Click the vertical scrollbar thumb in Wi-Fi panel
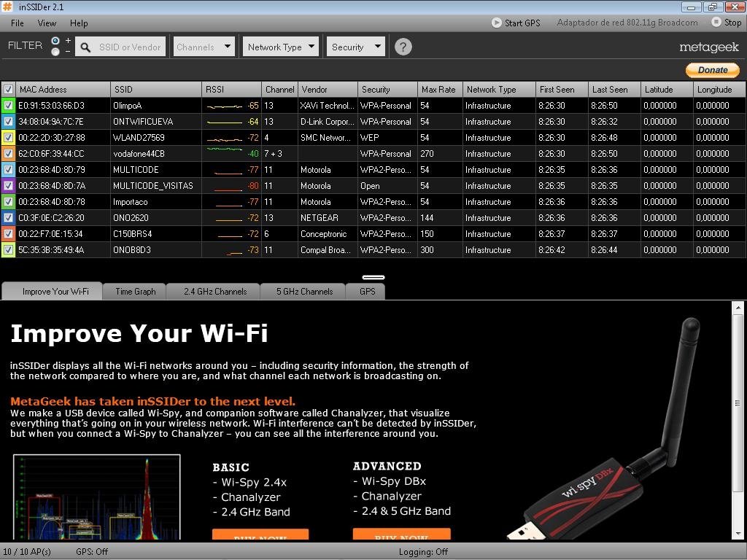This screenshot has width=747, height=560. (x=738, y=403)
